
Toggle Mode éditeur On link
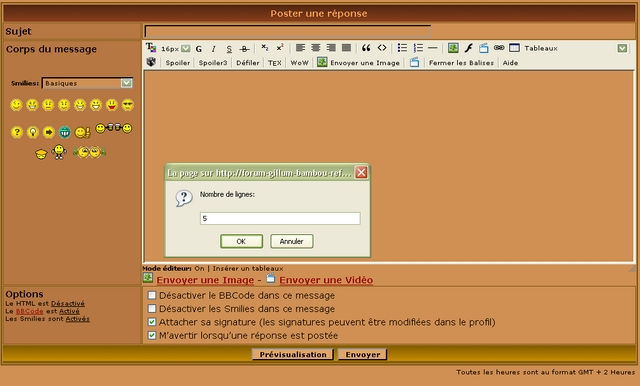[x=199, y=268]
